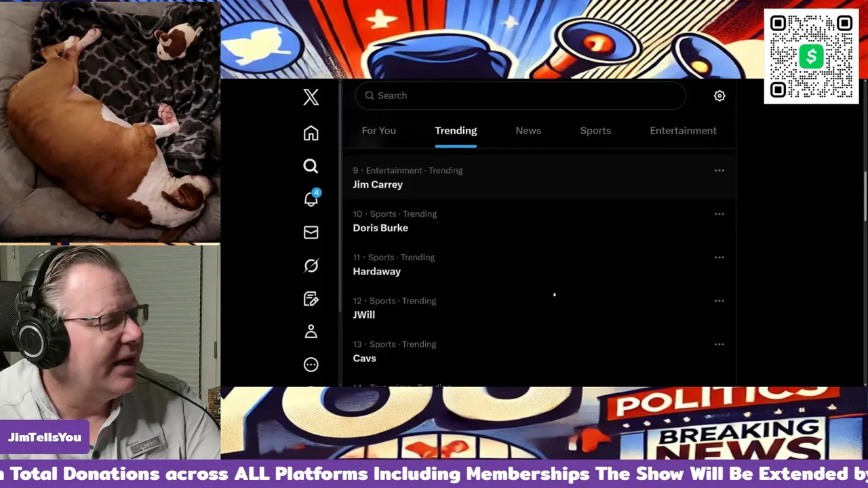Open the Hardaway trending topic
The width and height of the screenshot is (868, 488).
(x=376, y=271)
